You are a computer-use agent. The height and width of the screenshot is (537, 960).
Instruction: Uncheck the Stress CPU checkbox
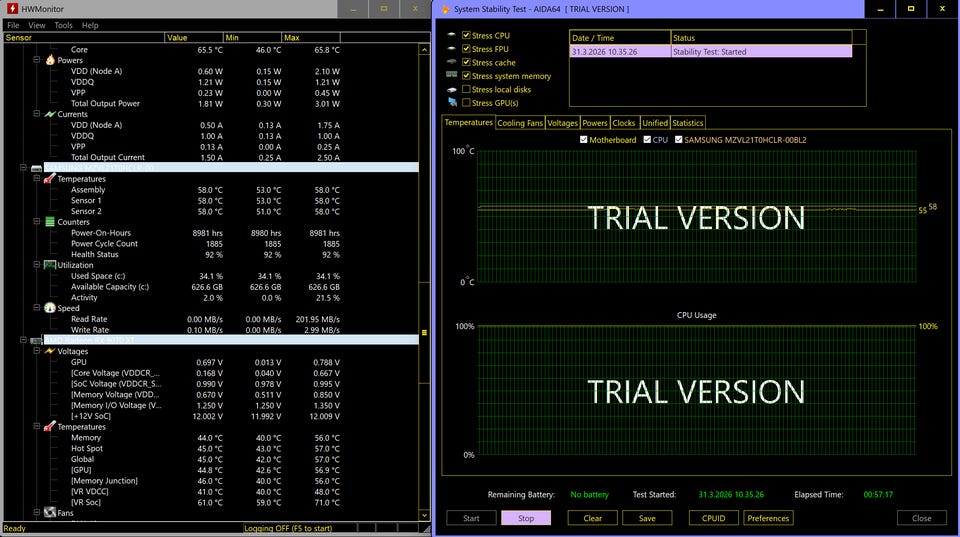466,35
